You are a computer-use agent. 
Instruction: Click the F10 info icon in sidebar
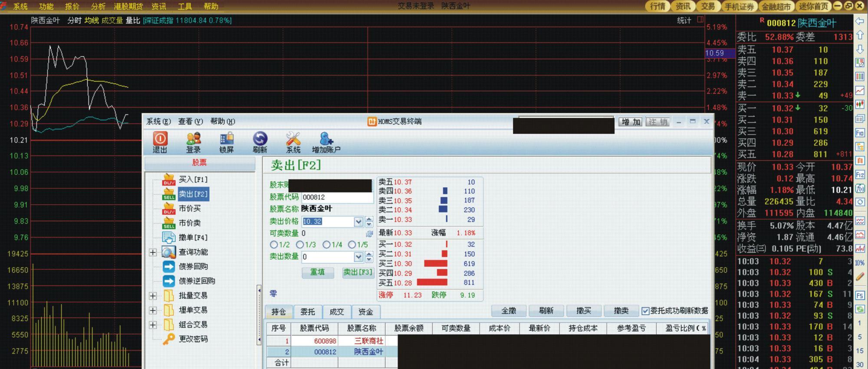[x=859, y=133]
